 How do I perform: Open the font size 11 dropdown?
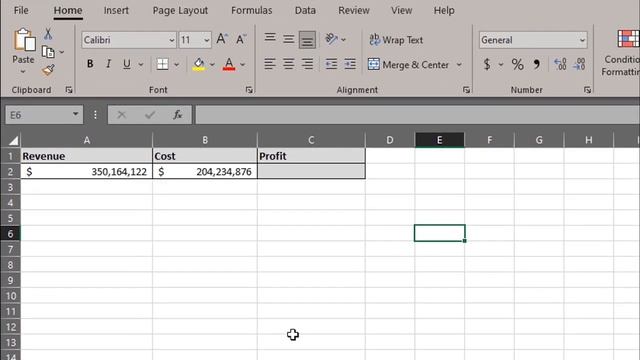pos(207,40)
